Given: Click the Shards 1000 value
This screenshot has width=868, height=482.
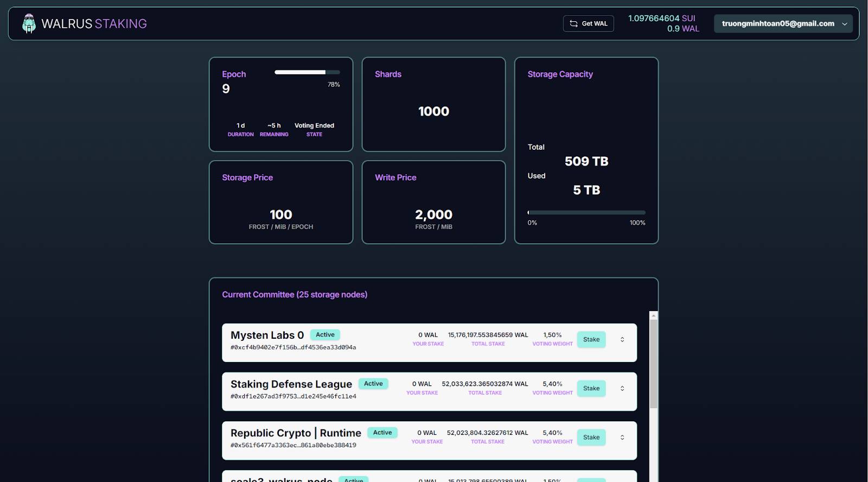Looking at the screenshot, I should pyautogui.click(x=433, y=111).
